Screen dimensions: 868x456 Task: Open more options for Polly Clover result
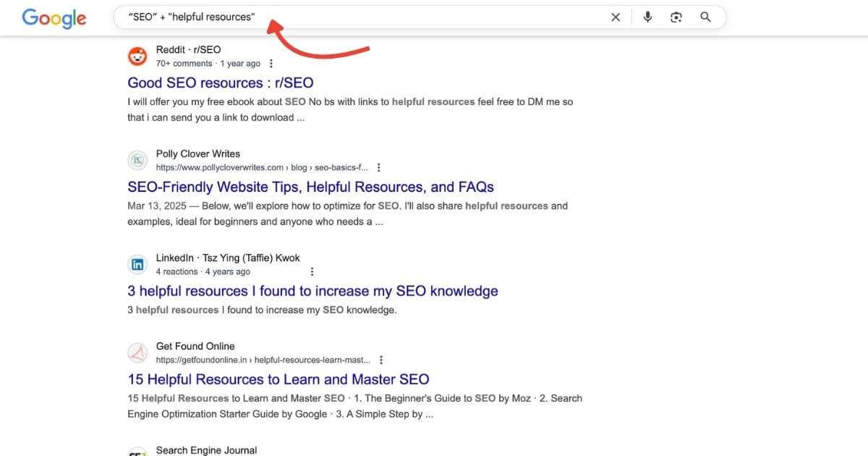pyautogui.click(x=379, y=168)
